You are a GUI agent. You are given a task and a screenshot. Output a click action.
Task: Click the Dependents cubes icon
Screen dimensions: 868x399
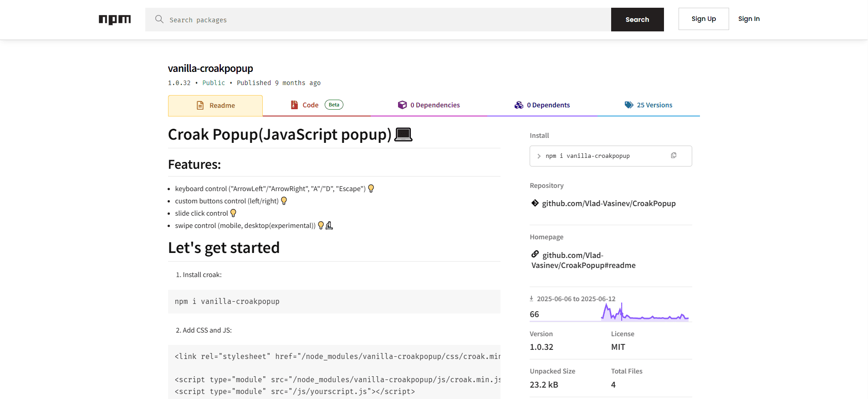tap(519, 105)
